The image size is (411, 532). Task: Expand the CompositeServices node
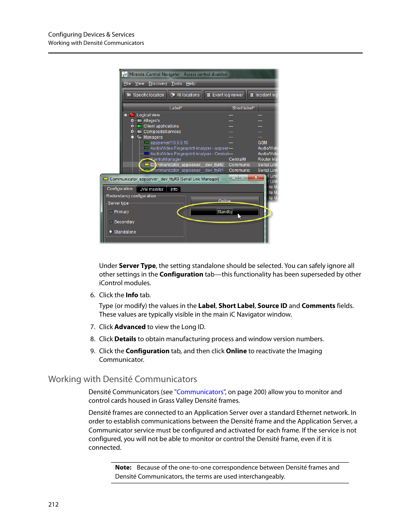pyautogui.click(x=133, y=132)
